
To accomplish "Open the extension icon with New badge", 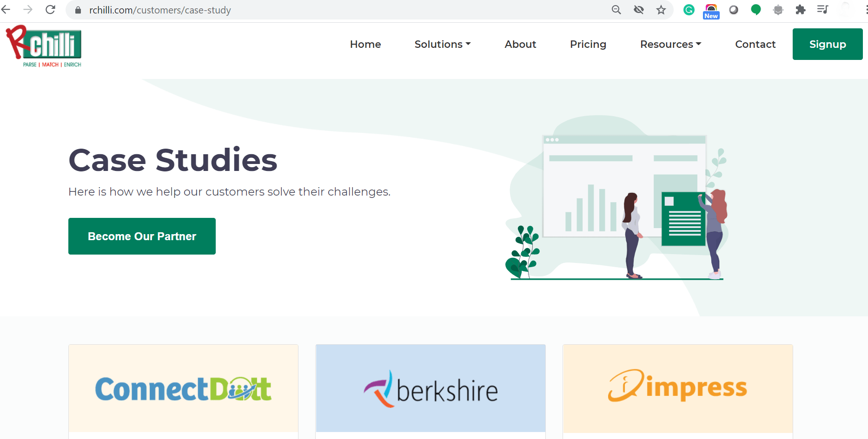I will coord(711,11).
